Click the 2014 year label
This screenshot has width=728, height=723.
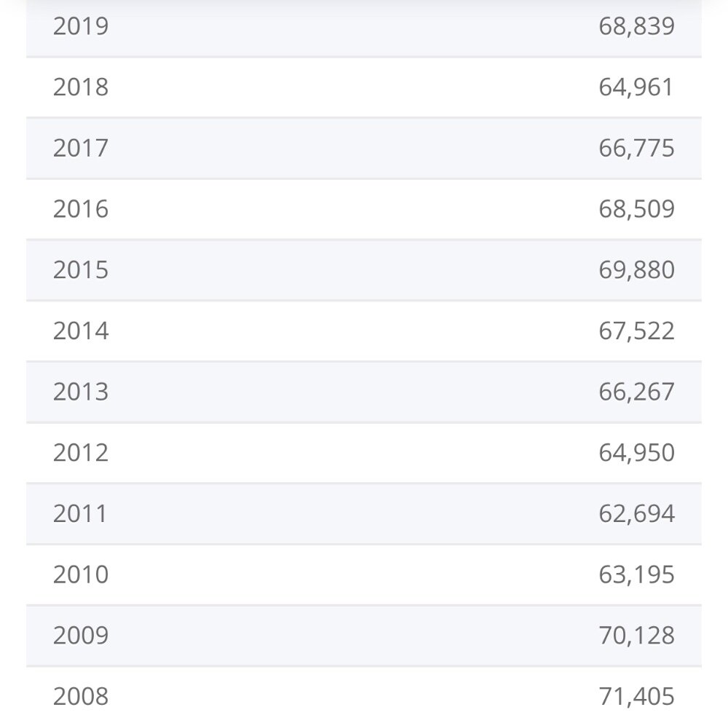(x=81, y=331)
